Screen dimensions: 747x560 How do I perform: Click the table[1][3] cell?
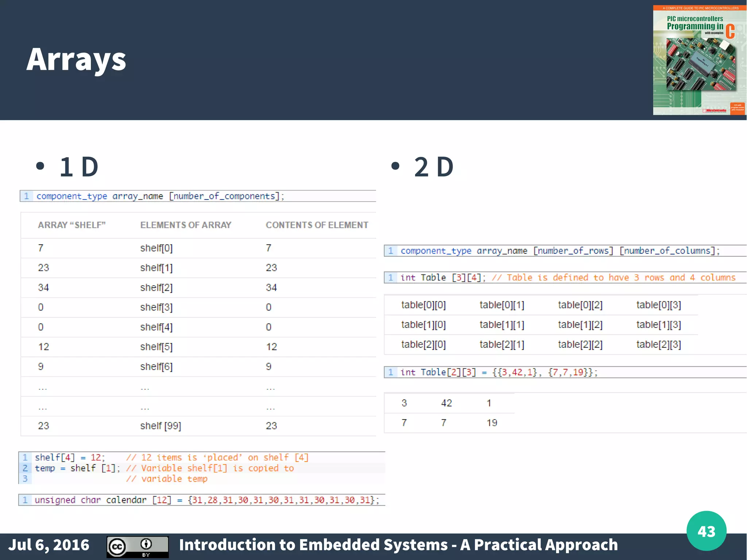click(659, 325)
